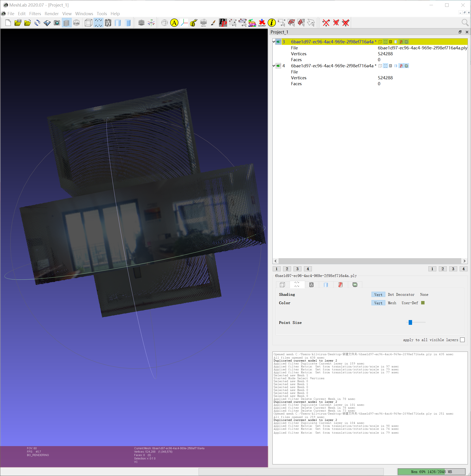471x476 pixels.
Task: Toggle visibility eye of layer 4
Action: click(x=278, y=66)
